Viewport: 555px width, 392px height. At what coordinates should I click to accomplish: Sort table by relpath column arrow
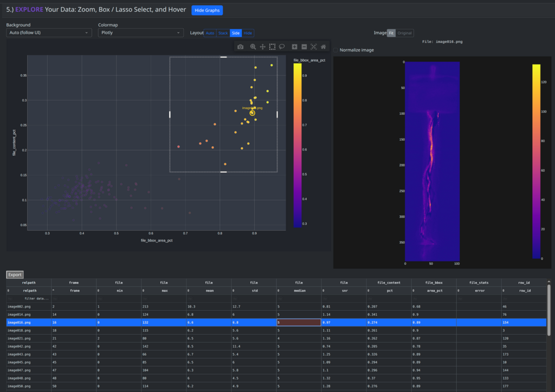point(9,291)
